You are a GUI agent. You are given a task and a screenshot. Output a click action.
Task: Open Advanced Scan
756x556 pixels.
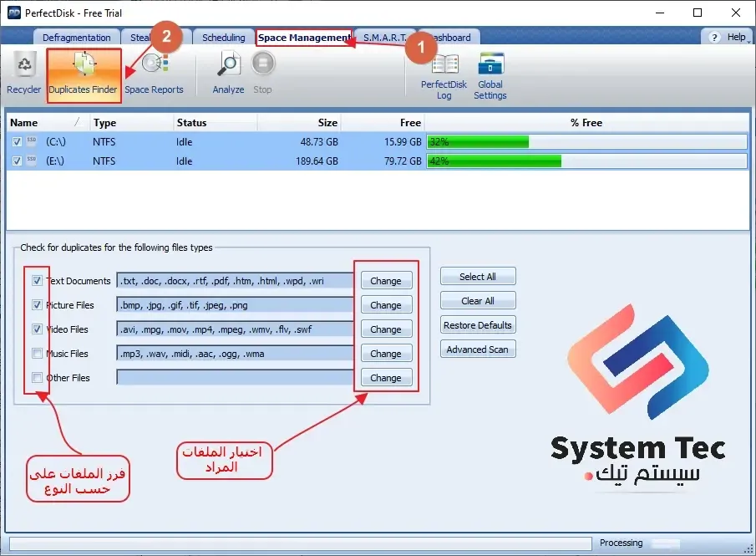click(x=478, y=349)
